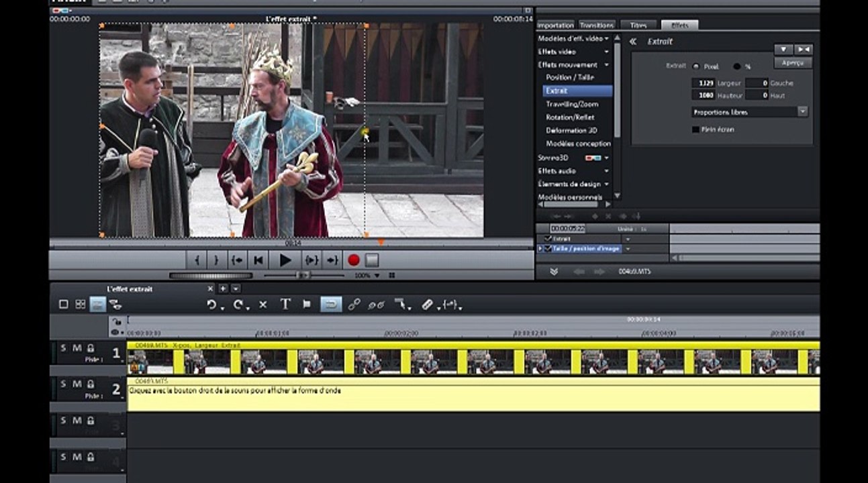The width and height of the screenshot is (868, 483).
Task: Open the preview zoom 100% dropdown
Action: point(377,276)
